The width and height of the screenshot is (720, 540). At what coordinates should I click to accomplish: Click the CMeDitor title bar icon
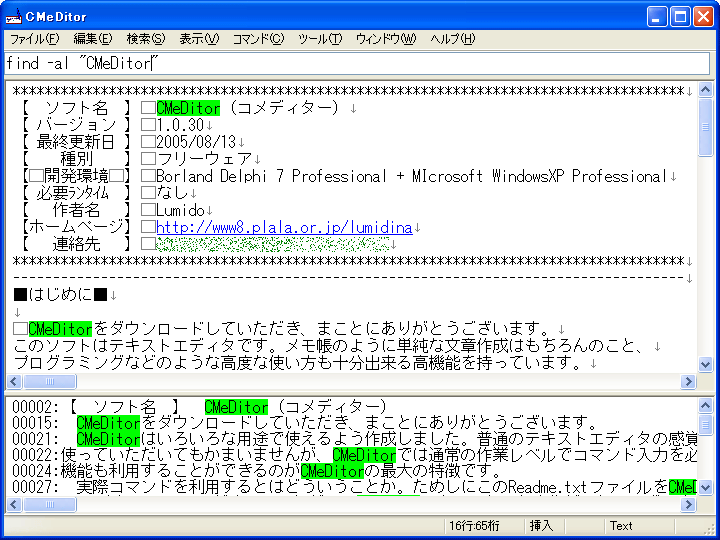(x=13, y=17)
